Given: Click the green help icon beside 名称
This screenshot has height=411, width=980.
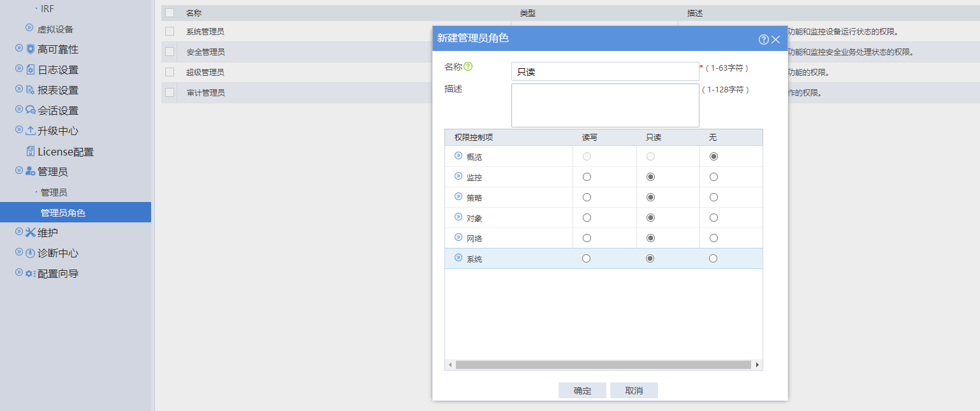Looking at the screenshot, I should point(468,66).
